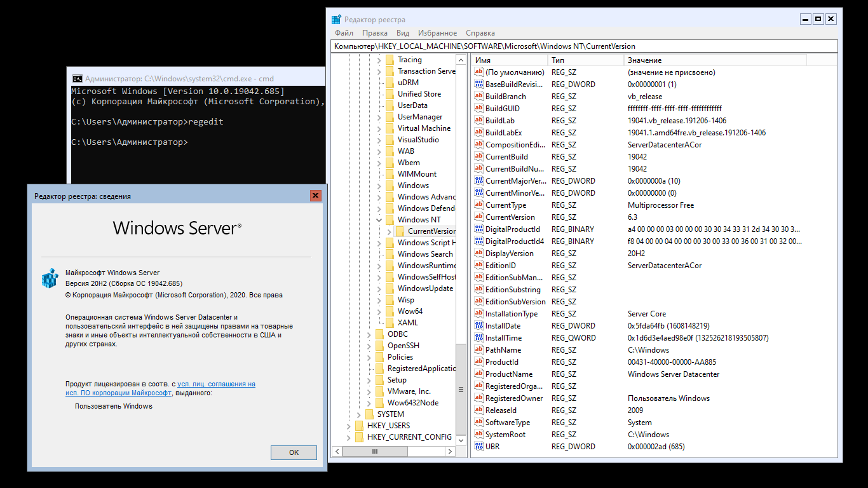This screenshot has width=868, height=488.
Task: Close the About Registry Editor dialog
Action: 316,196
